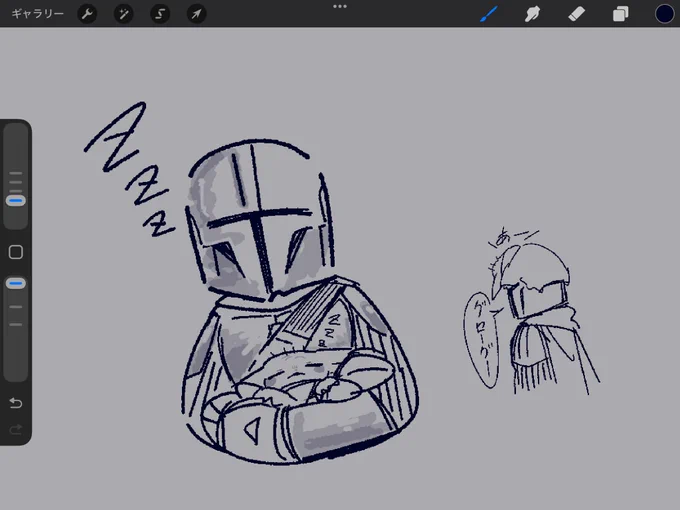Click the brush size slider handle
The width and height of the screenshot is (680, 510).
16,201
